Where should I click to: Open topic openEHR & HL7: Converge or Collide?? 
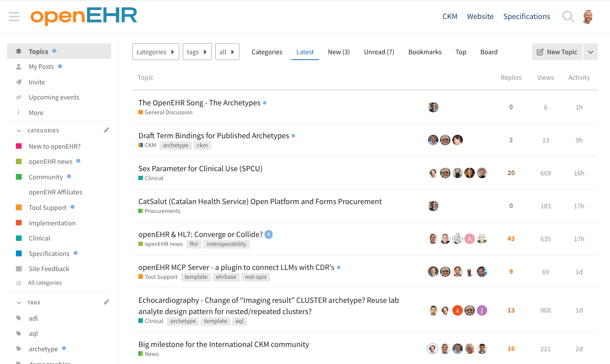[201, 234]
